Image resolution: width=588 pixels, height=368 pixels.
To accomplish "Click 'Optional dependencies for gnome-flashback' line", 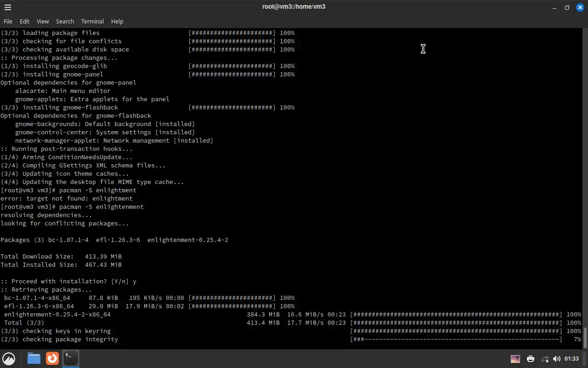I will click(x=76, y=116).
